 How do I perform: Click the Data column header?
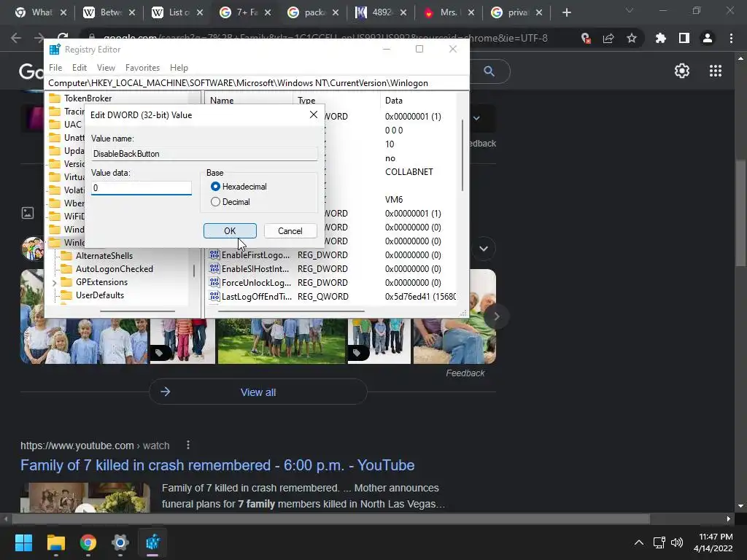[393, 101]
